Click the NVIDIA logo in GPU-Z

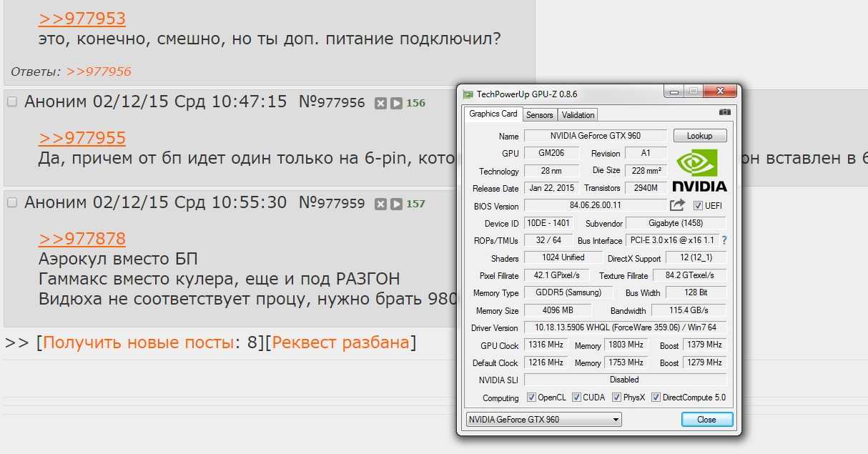click(699, 170)
